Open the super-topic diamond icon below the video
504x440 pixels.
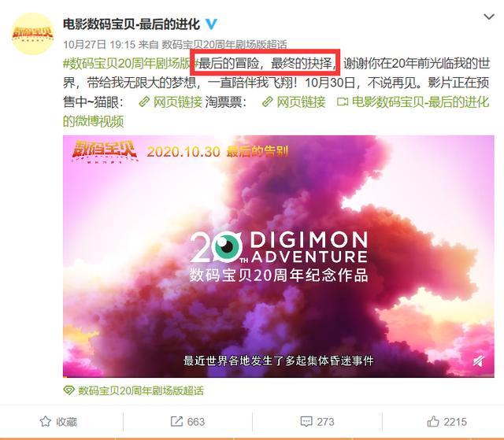[69, 390]
